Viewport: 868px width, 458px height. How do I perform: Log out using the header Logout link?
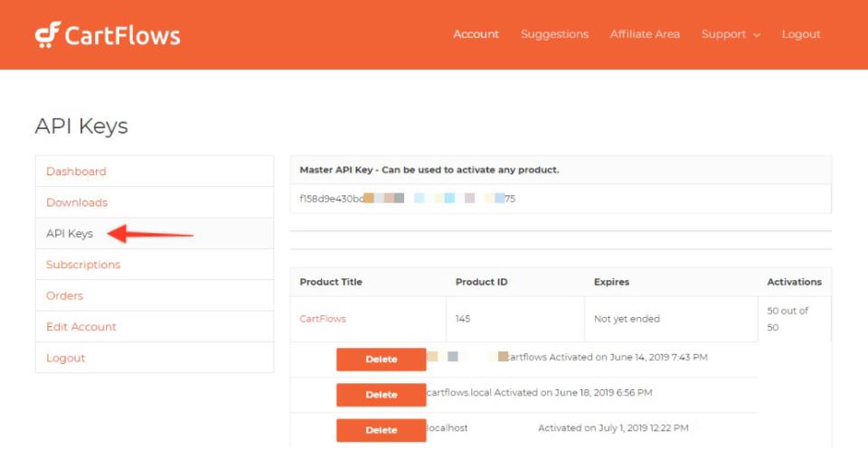pos(801,34)
